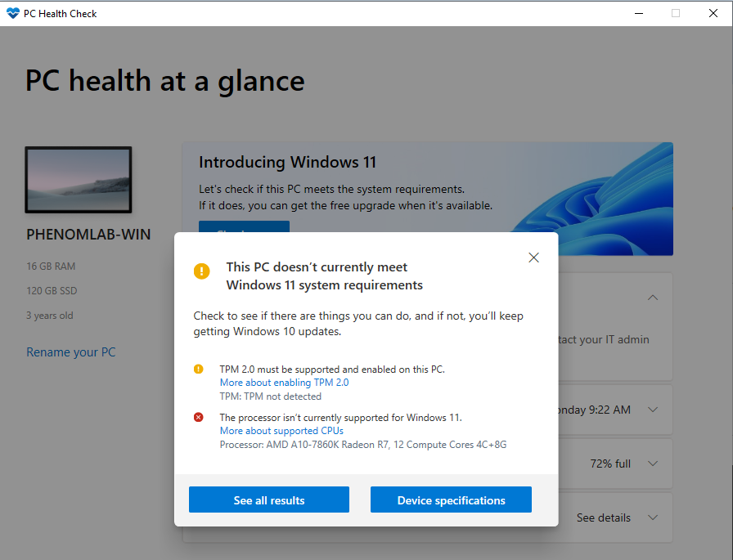
Task: Expand the 72% full storage section
Action: pyautogui.click(x=653, y=464)
